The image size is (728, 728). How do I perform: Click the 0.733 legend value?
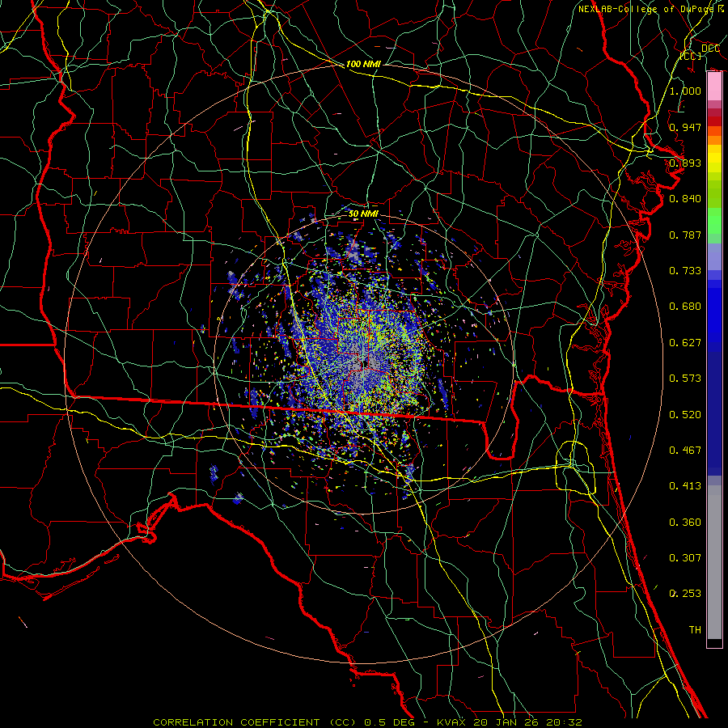(x=685, y=271)
